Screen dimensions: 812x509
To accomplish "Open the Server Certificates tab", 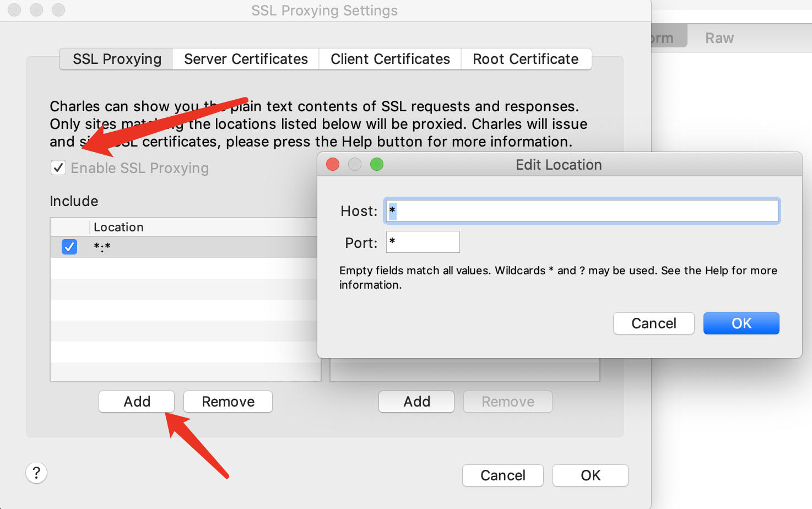I will coord(246,59).
